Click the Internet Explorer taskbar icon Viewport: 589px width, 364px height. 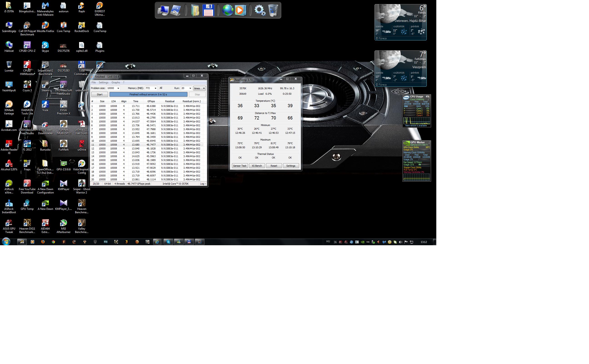(157, 242)
